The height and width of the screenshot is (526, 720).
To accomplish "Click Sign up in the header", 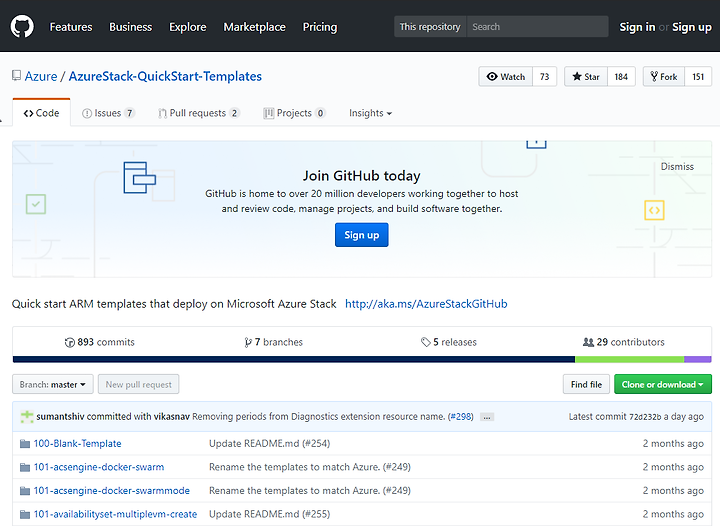I will pos(692,27).
